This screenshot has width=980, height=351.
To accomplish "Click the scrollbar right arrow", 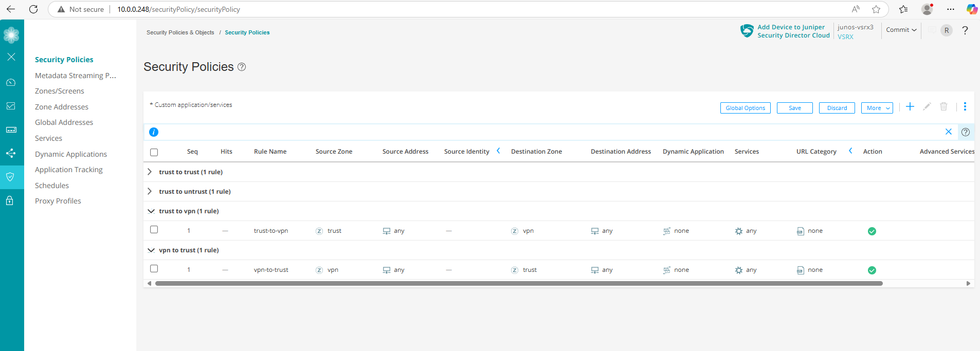I will 968,283.
